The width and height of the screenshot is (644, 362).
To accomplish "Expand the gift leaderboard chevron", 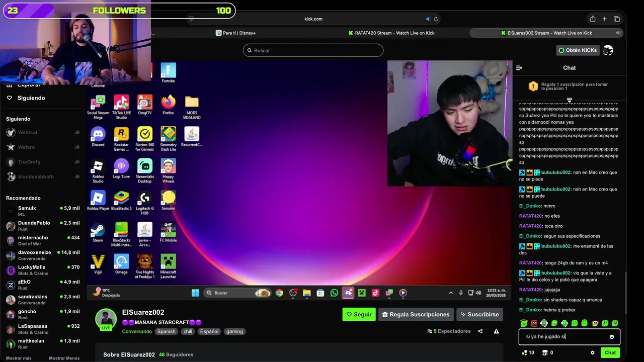I will point(570,100).
